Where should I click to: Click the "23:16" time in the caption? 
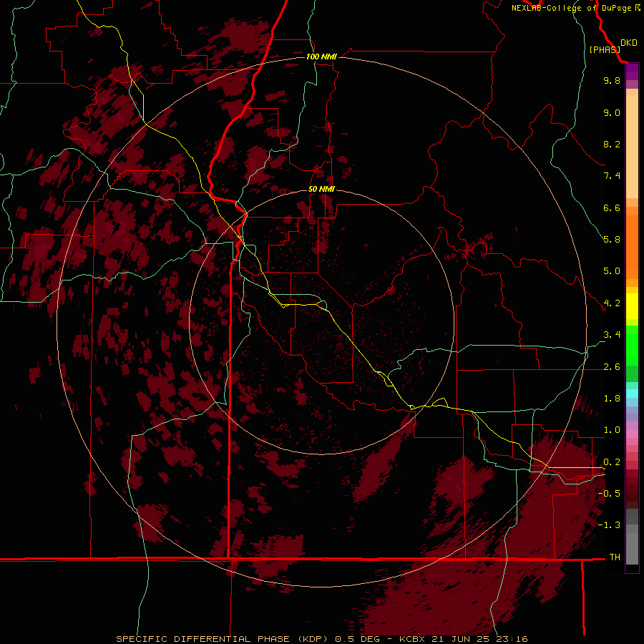tap(512, 639)
